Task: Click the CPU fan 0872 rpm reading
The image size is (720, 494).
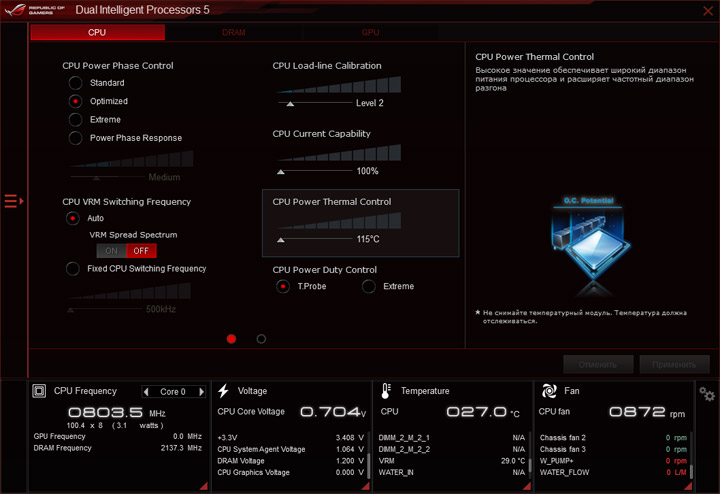Action: pyautogui.click(x=647, y=412)
